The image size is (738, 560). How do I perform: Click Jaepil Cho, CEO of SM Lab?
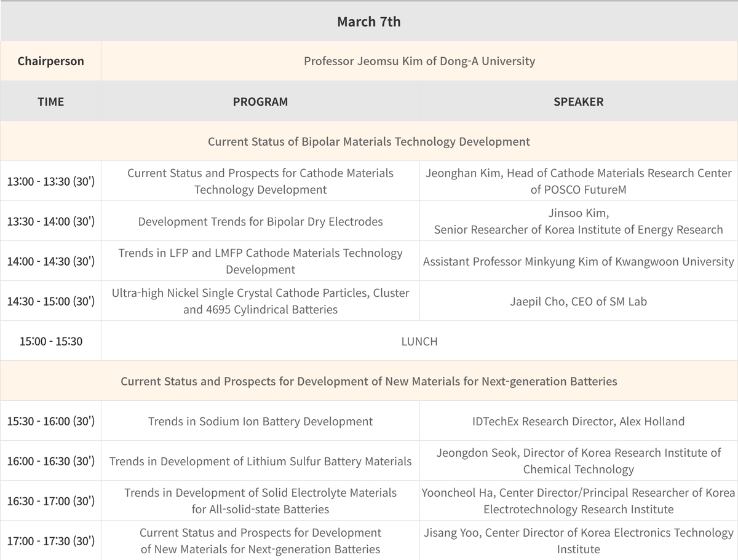(x=578, y=301)
